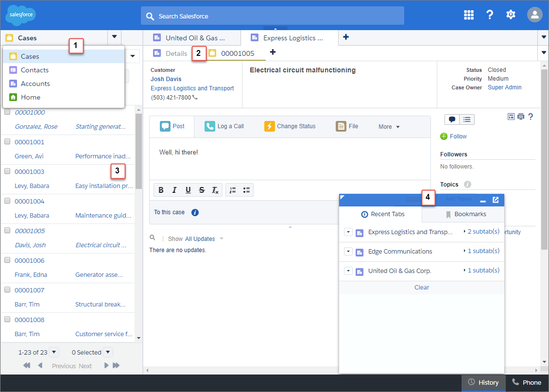This screenshot has width=549, height=392.
Task: Select Accounts in navigation menu
Action: tap(64, 84)
